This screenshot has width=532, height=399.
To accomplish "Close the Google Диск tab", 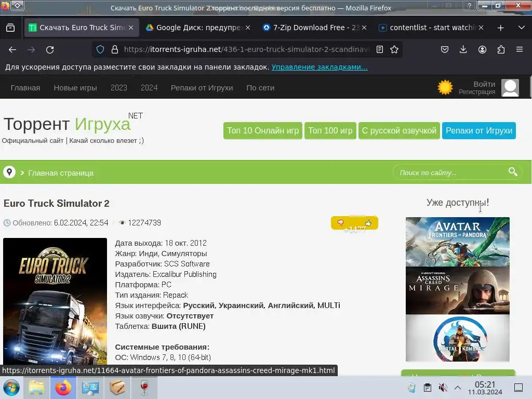I will (x=248, y=28).
